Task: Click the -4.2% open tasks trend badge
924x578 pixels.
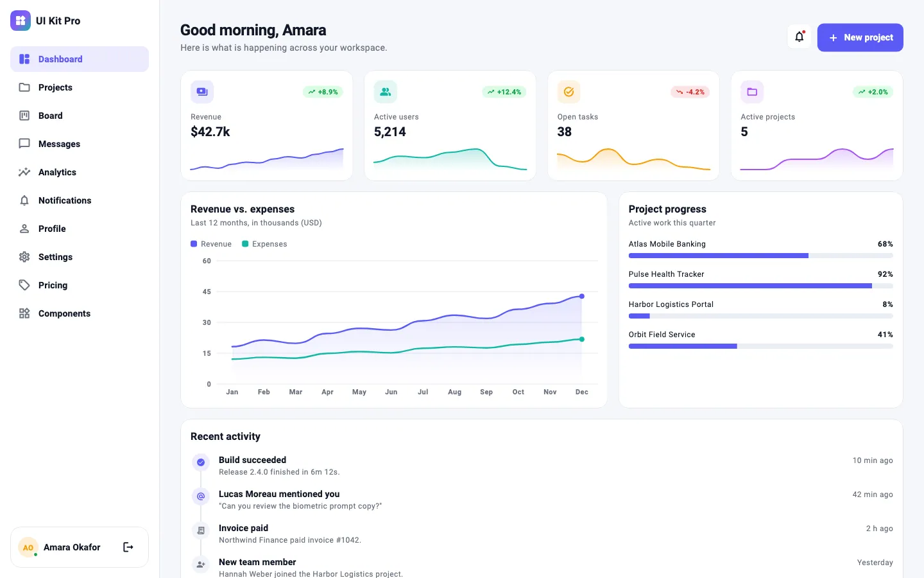Action: 690,92
